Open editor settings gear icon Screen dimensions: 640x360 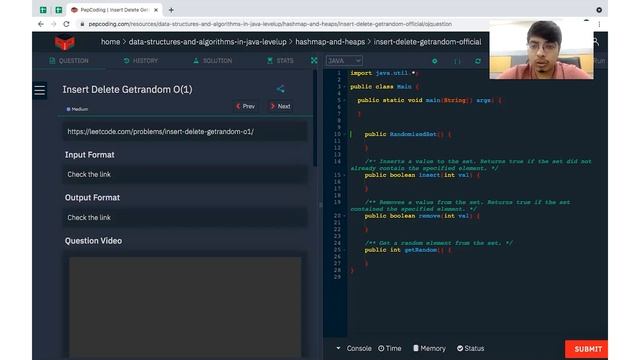pyautogui.click(x=435, y=61)
